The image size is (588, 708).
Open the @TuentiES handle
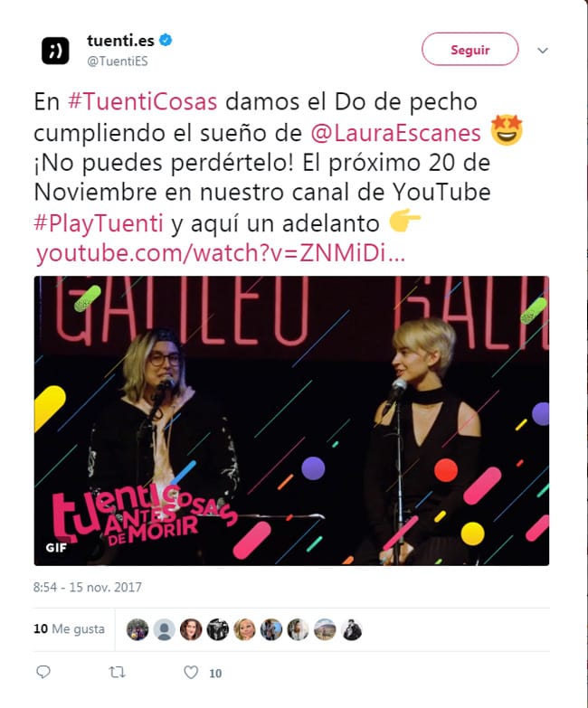118,61
